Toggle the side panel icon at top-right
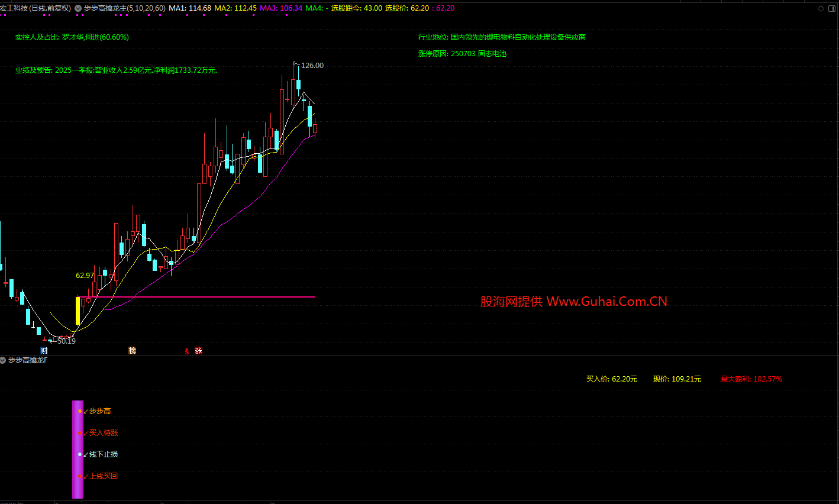The image size is (839, 504). pyautogui.click(x=832, y=8)
